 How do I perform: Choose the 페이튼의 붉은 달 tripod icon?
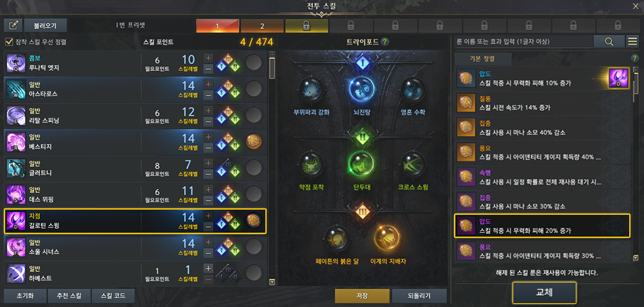click(x=337, y=239)
